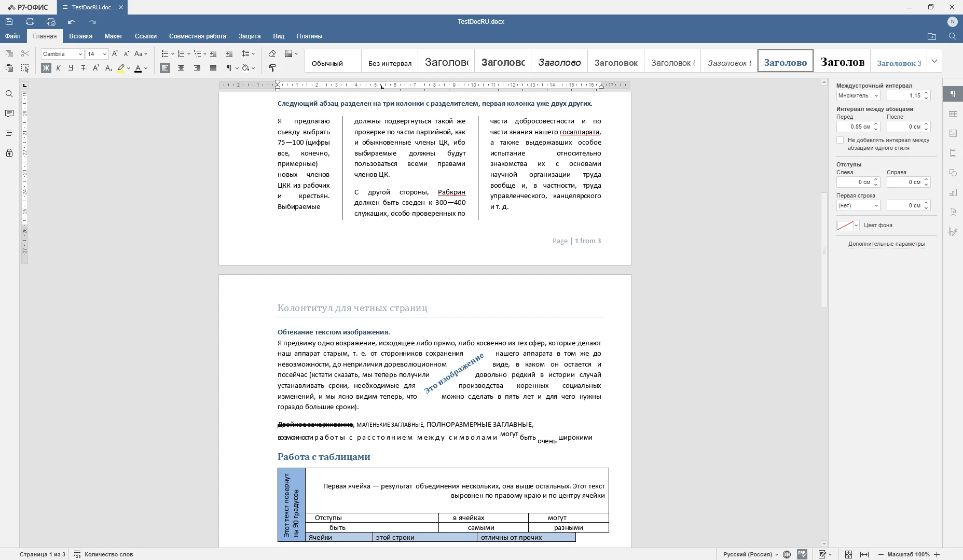Open the Navigation headings panel icon
963x560 pixels.
pos(9,133)
